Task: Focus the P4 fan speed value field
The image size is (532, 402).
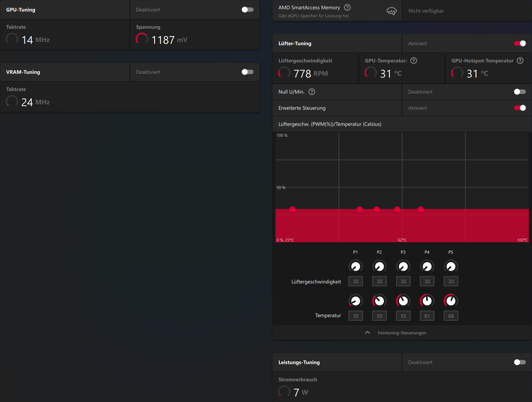Action: pos(427,281)
